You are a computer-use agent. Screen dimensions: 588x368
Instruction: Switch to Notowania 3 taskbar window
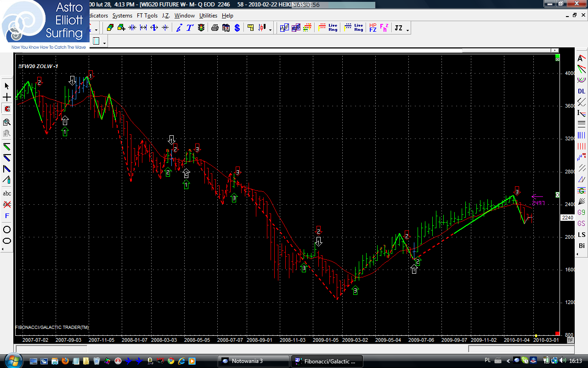pyautogui.click(x=253, y=361)
